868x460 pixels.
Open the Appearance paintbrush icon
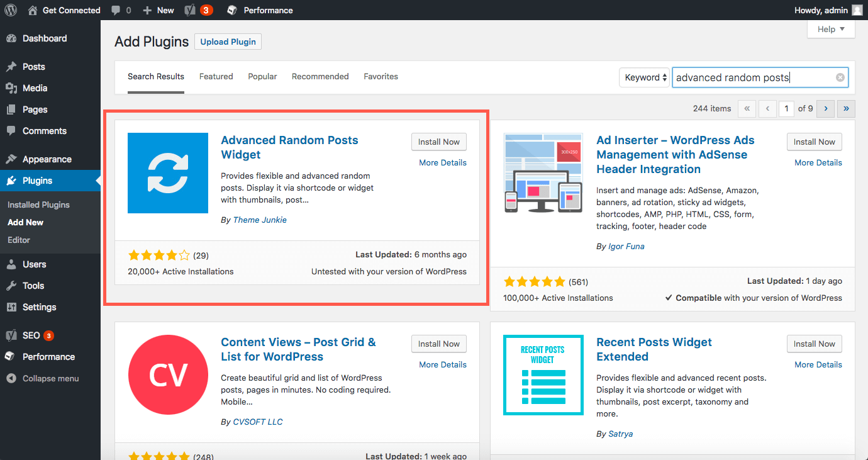pyautogui.click(x=11, y=159)
